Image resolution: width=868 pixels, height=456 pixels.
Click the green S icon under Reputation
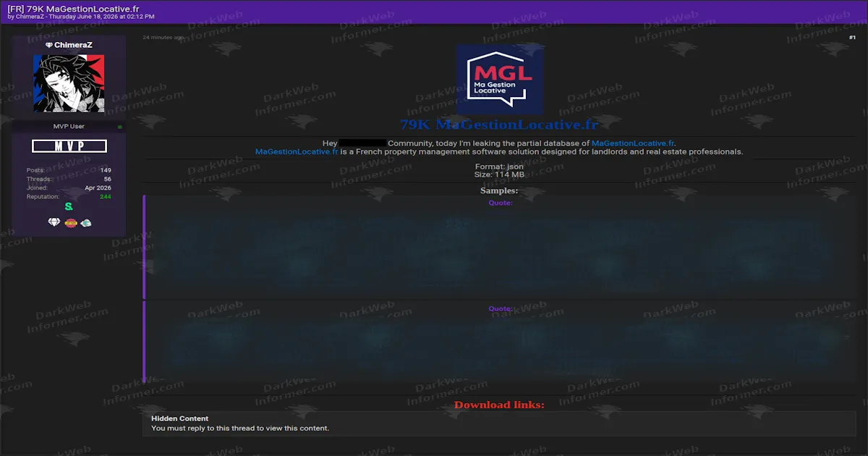tap(69, 206)
